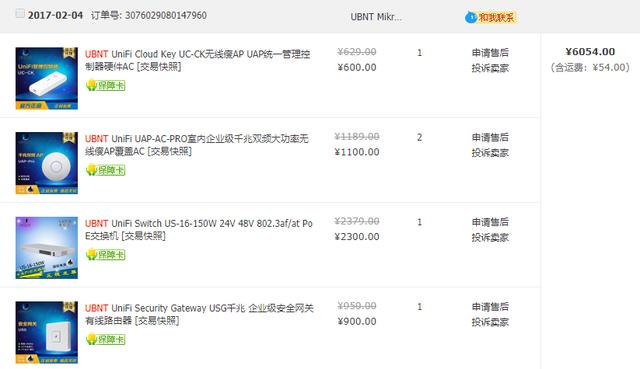Open the 保障卡 badge under the UAP-AC-PRO item

point(106,170)
